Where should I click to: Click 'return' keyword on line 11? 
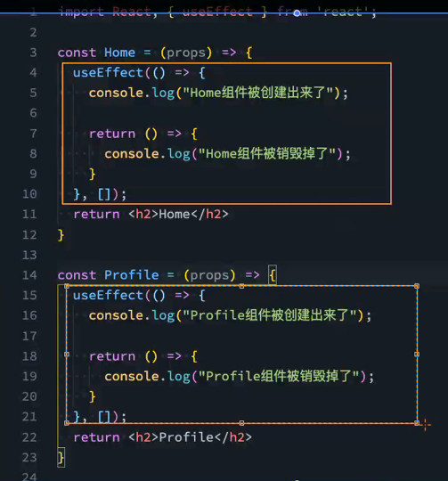96,214
